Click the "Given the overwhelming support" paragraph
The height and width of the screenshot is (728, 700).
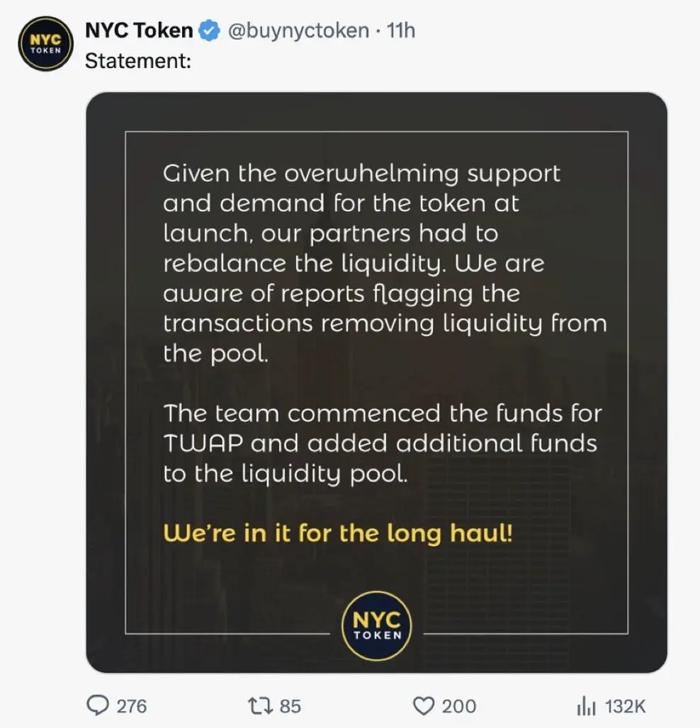(x=385, y=263)
